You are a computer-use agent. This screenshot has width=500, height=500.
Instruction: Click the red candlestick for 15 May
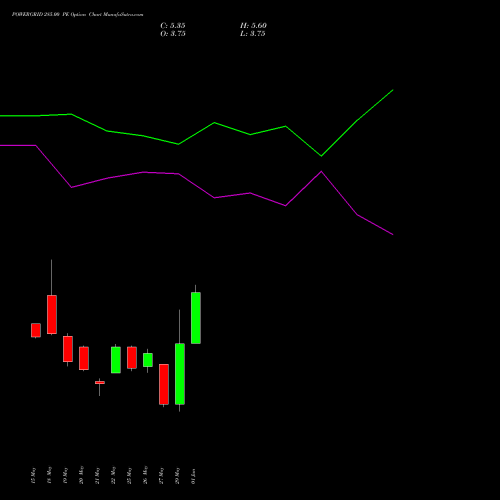(36, 330)
